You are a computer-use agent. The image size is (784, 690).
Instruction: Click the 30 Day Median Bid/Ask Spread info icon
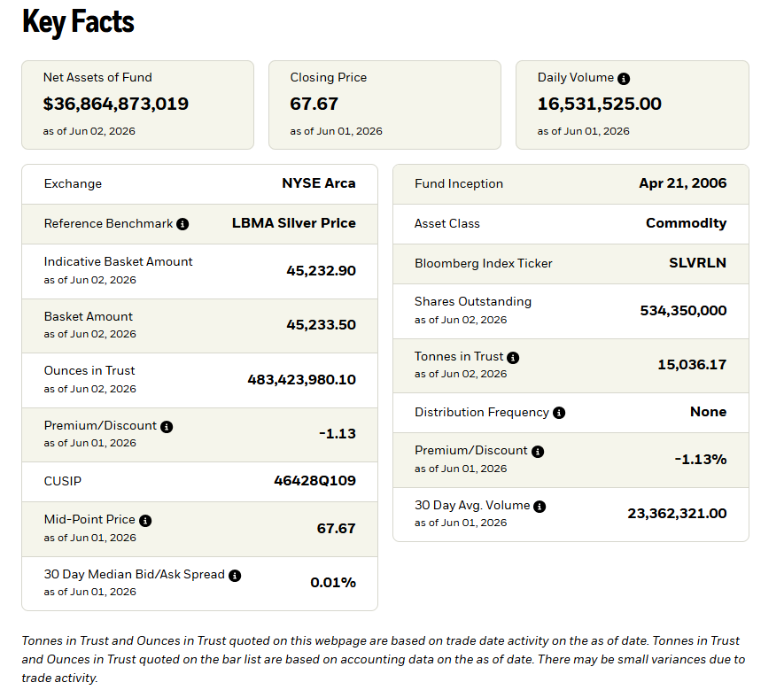tap(235, 576)
